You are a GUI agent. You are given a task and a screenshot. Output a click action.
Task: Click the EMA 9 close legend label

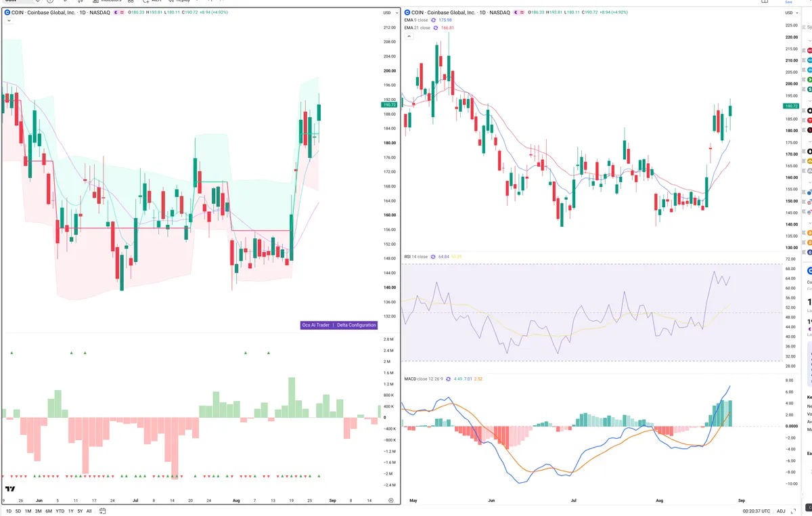click(x=417, y=20)
